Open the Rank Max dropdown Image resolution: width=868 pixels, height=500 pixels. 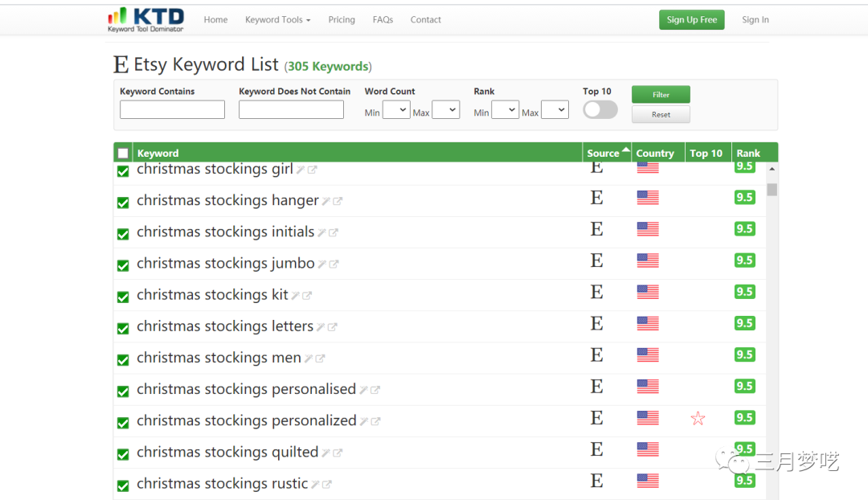click(x=555, y=110)
